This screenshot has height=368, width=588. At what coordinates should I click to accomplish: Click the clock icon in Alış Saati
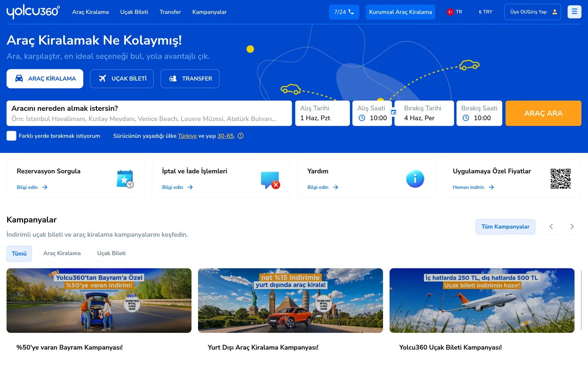tap(362, 118)
